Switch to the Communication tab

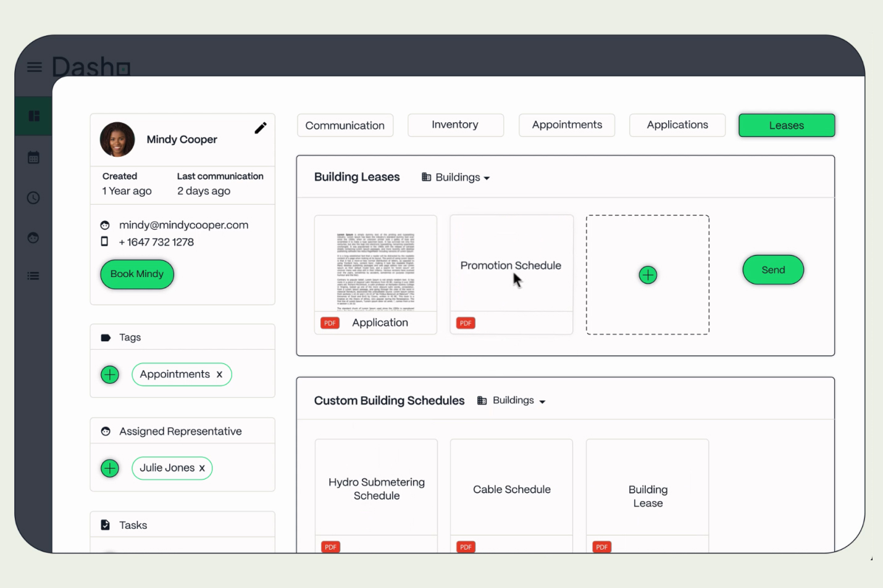(345, 125)
